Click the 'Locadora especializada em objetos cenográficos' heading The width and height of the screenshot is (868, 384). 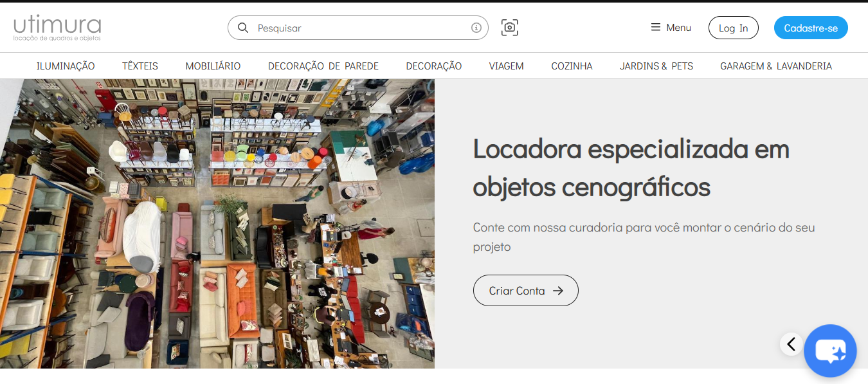click(x=631, y=168)
